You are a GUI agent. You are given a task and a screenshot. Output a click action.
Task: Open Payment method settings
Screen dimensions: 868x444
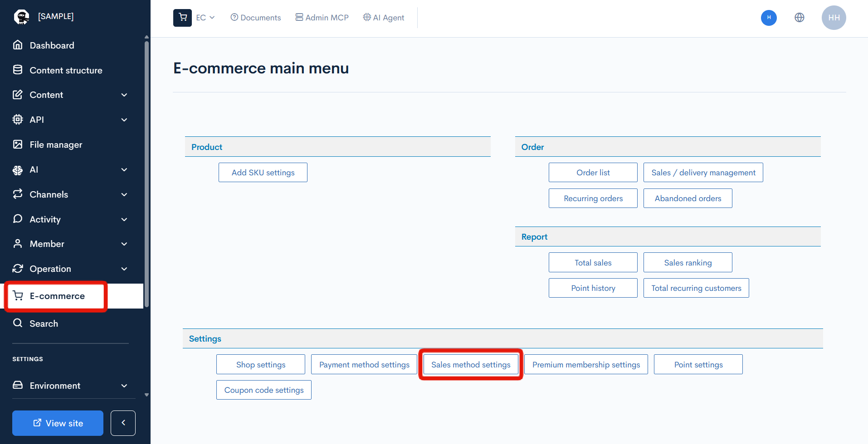coord(364,364)
